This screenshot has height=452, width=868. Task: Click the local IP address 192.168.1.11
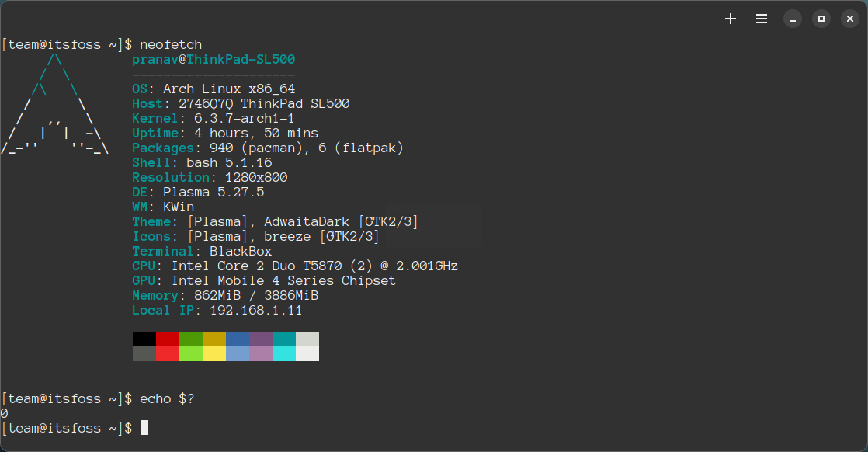pyautogui.click(x=255, y=311)
